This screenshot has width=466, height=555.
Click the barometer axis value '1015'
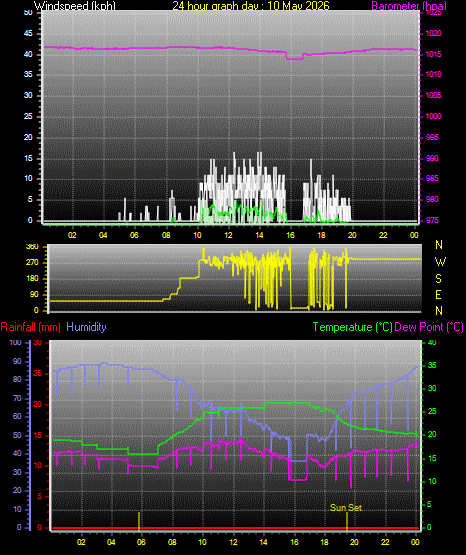[433, 55]
